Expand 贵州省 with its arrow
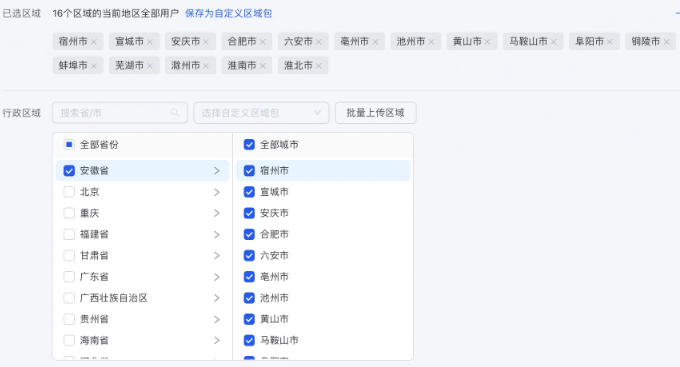 point(217,319)
